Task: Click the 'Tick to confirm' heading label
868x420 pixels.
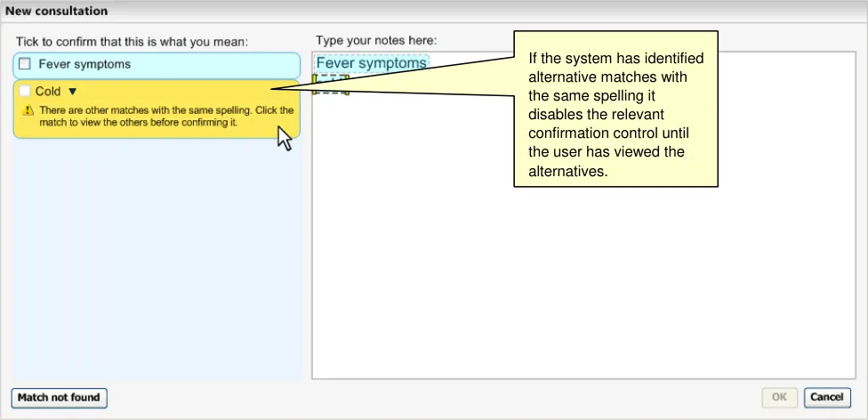Action: pyautogui.click(x=132, y=41)
